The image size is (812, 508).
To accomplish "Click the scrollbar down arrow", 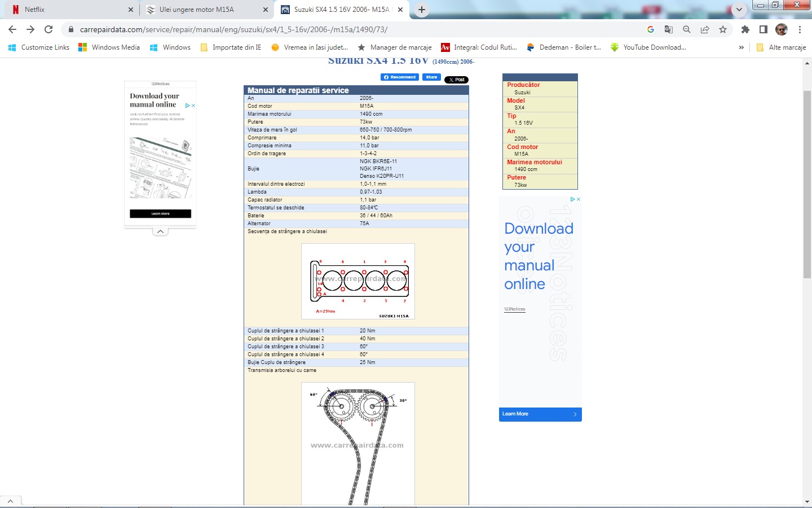I will (x=807, y=501).
